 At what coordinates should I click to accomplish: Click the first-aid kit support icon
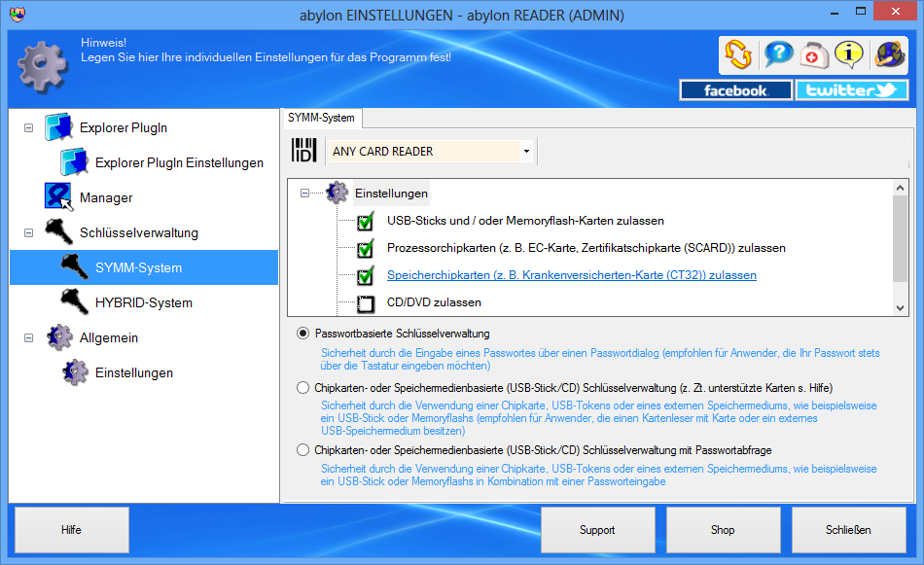tap(814, 54)
